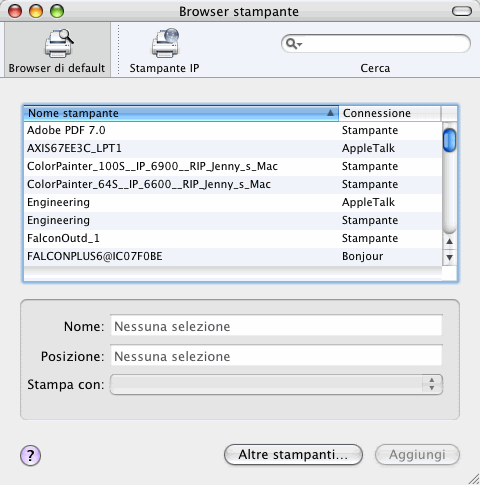Open the search magnifier dropdown in Cerca
This screenshot has height=485, width=480.
click(x=294, y=44)
